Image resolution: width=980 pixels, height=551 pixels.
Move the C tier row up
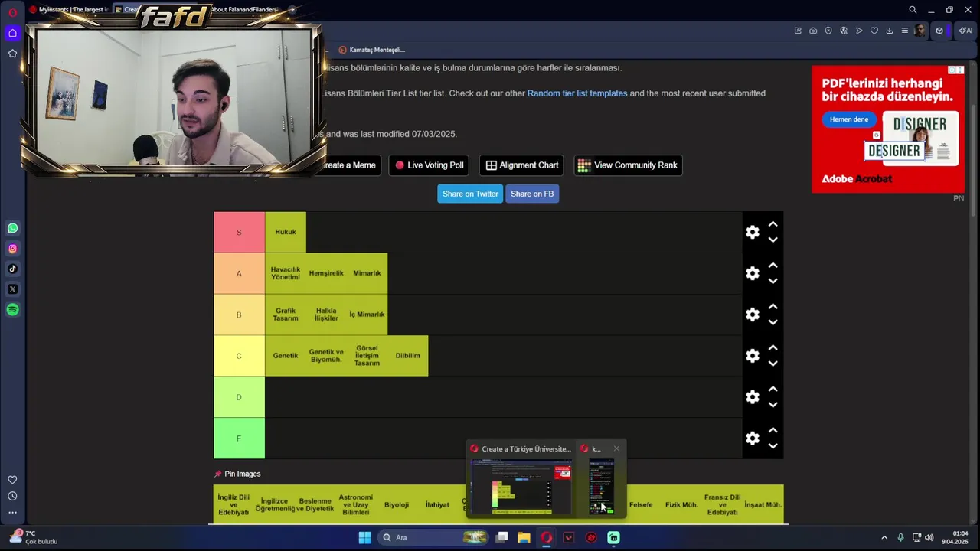tap(773, 348)
